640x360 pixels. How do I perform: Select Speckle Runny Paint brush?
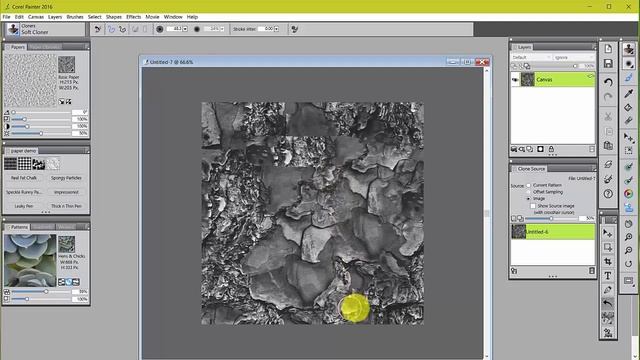coord(24,192)
